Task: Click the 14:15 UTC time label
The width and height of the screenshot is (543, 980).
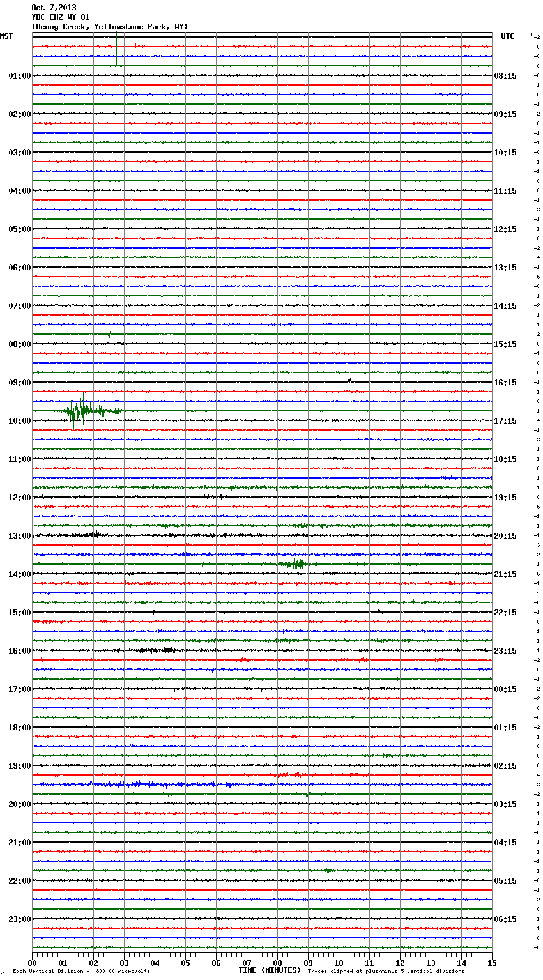Action: pos(505,306)
